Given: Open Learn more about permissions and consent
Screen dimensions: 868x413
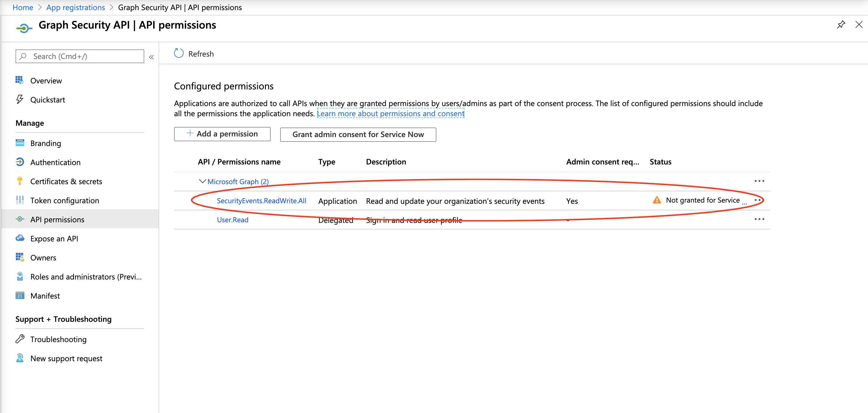Looking at the screenshot, I should pyautogui.click(x=390, y=114).
